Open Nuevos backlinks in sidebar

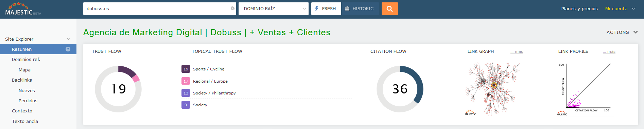pyautogui.click(x=27, y=90)
